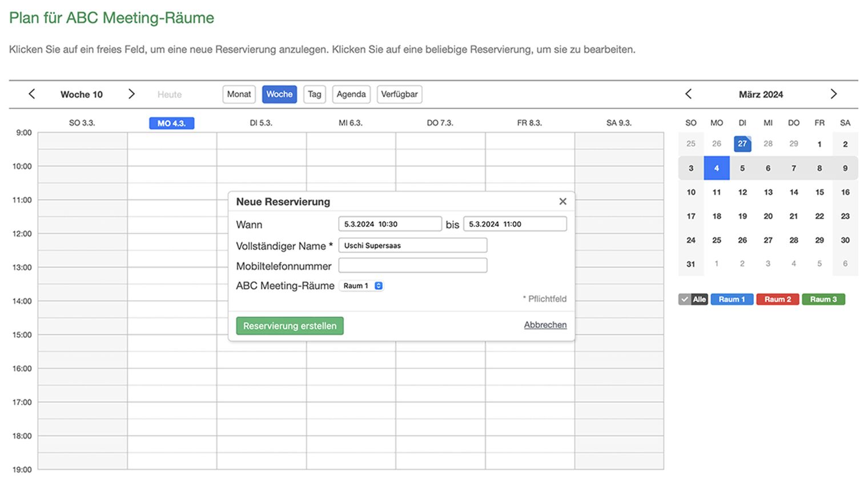
Task: Filter by Raum 3 green tag
Action: coord(823,299)
